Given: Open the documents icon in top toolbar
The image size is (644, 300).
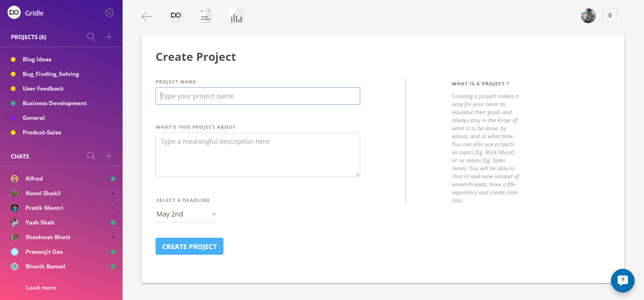Looking at the screenshot, I should (206, 16).
